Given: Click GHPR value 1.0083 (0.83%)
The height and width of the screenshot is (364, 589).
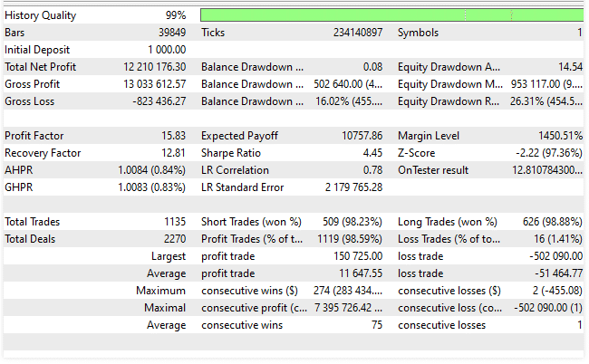Looking at the screenshot, I should [x=151, y=187].
